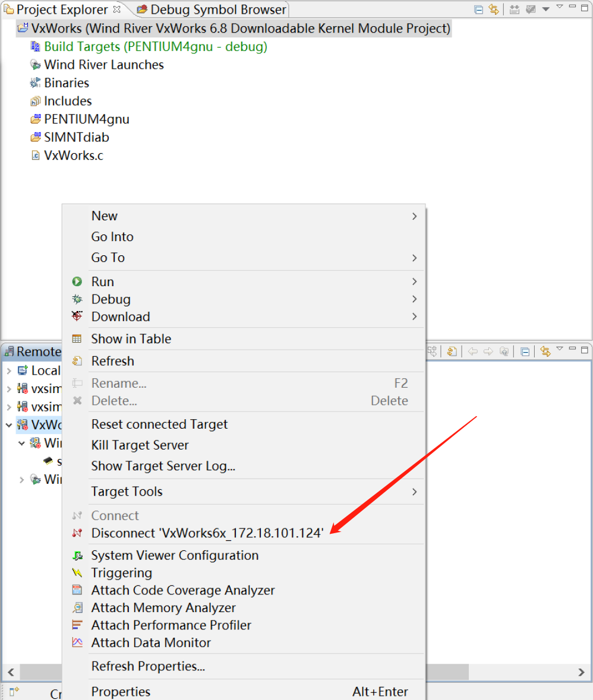Open the dark dropdown arrow in Project Explorer toolbar
Screen dimensions: 593x700
tap(545, 9)
